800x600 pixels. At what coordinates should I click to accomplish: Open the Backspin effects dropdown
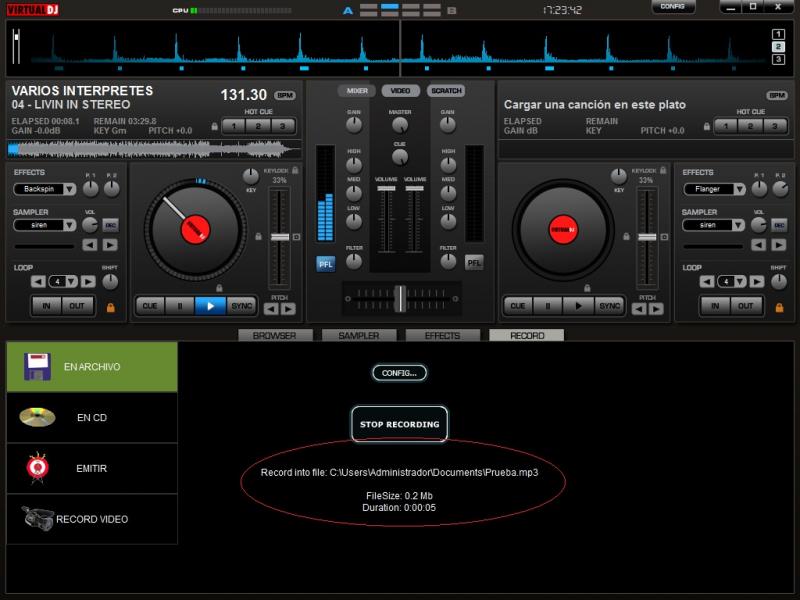coord(70,189)
